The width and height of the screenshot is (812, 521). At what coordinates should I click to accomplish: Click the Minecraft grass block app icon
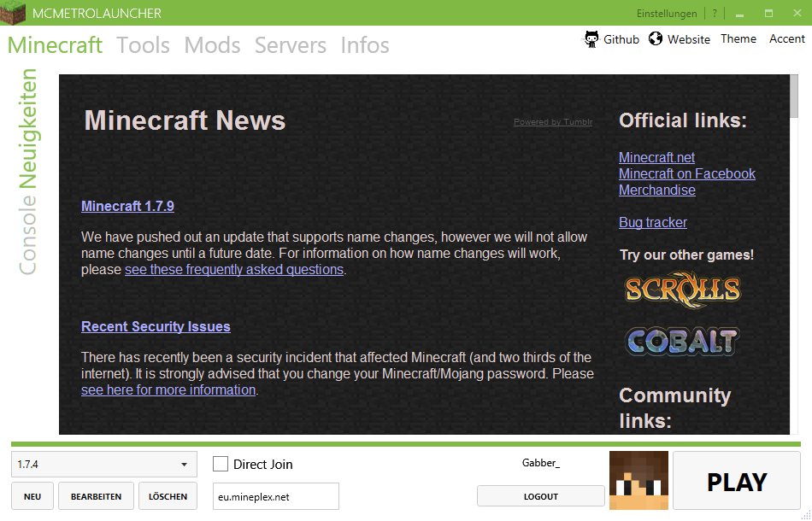tap(13, 13)
